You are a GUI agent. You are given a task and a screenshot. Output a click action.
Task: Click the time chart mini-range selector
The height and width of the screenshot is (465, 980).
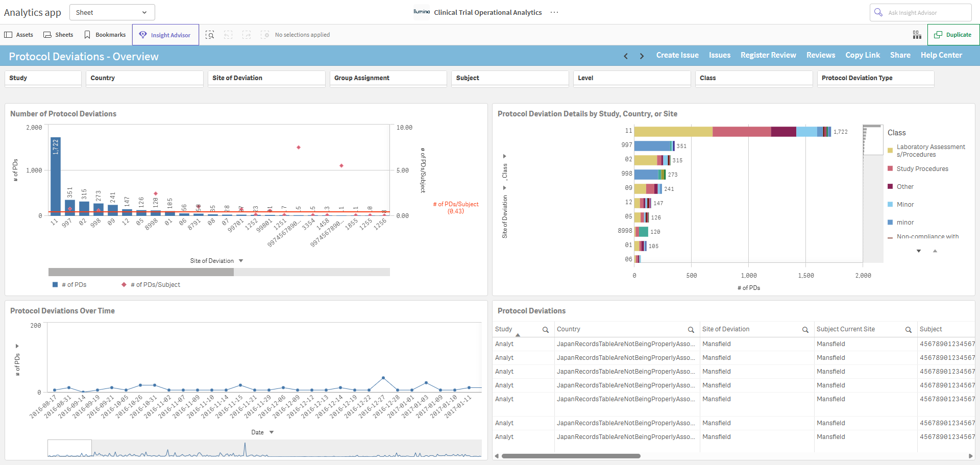[x=70, y=448]
